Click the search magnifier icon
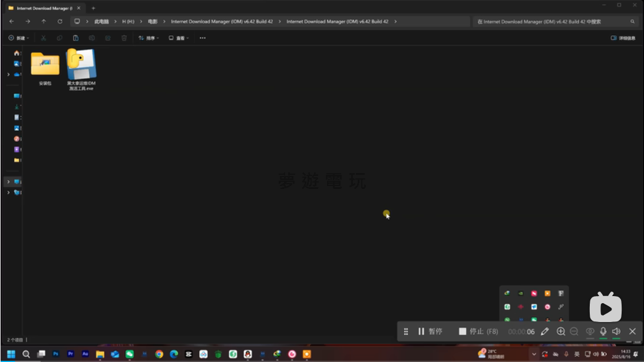Image resolution: width=644 pixels, height=362 pixels. pyautogui.click(x=632, y=21)
